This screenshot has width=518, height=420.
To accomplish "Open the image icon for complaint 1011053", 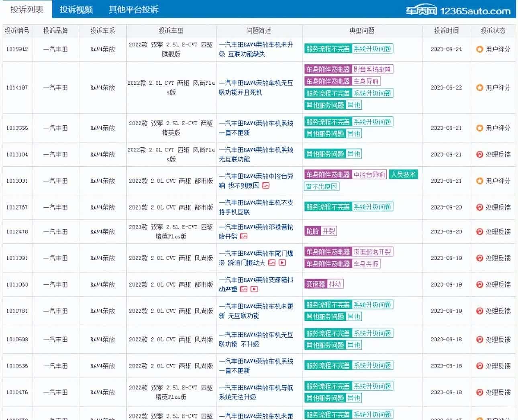I will (244, 290).
